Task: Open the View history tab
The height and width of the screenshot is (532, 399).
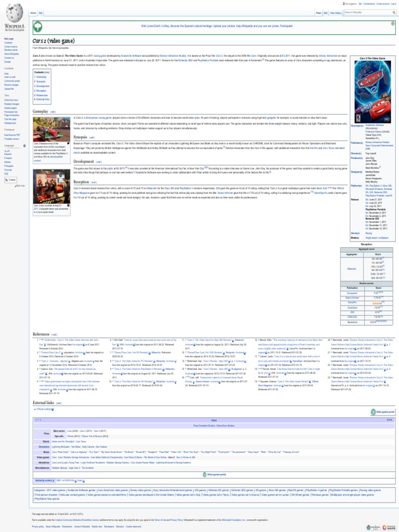Action: click(336, 13)
